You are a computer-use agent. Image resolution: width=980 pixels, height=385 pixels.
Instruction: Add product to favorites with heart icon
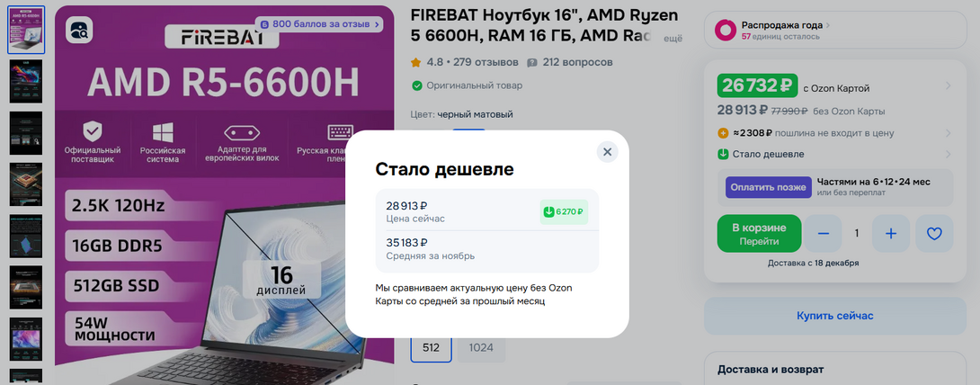point(934,234)
